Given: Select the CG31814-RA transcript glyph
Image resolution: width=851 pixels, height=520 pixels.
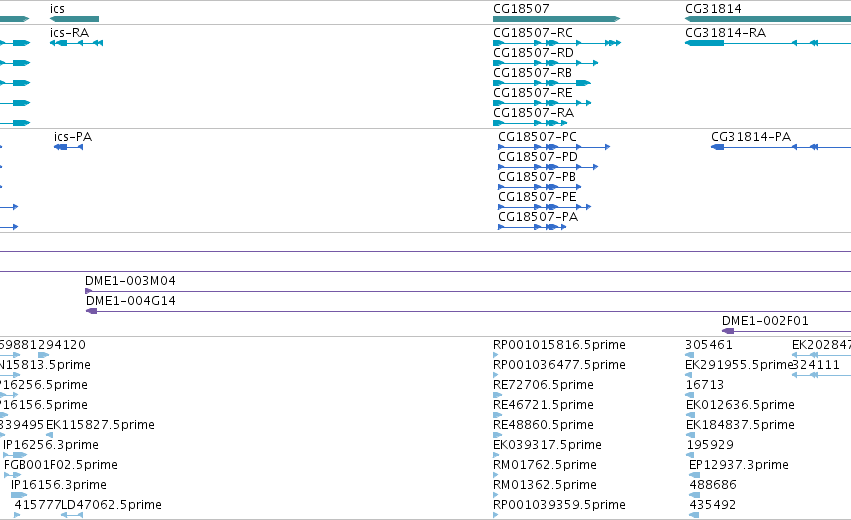Looking at the screenshot, I should [768, 43].
